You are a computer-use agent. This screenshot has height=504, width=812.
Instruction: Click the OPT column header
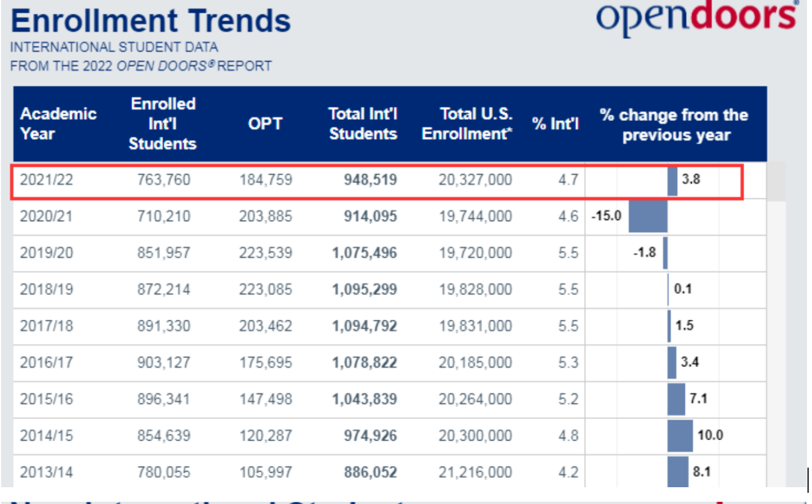tap(265, 124)
